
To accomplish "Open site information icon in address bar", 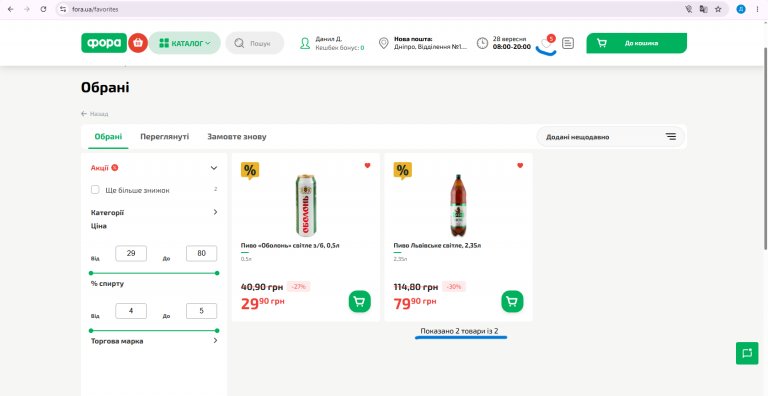I will click(x=63, y=9).
